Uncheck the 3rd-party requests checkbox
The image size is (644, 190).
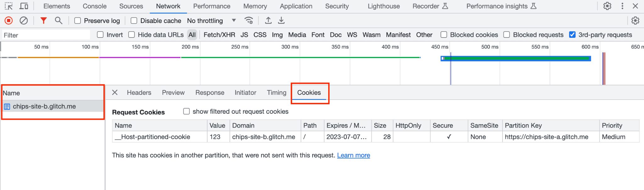click(572, 35)
